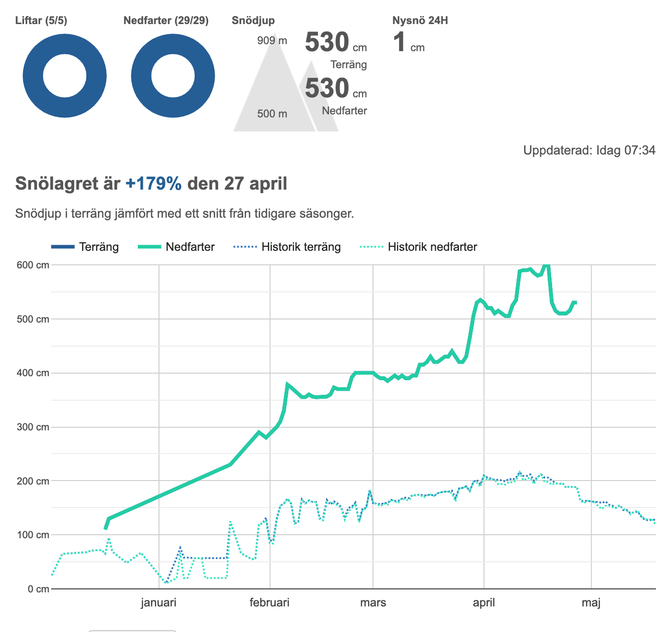672x632 pixels.
Task: Toggle the Nedfarter legend series
Action: pyautogui.click(x=177, y=247)
